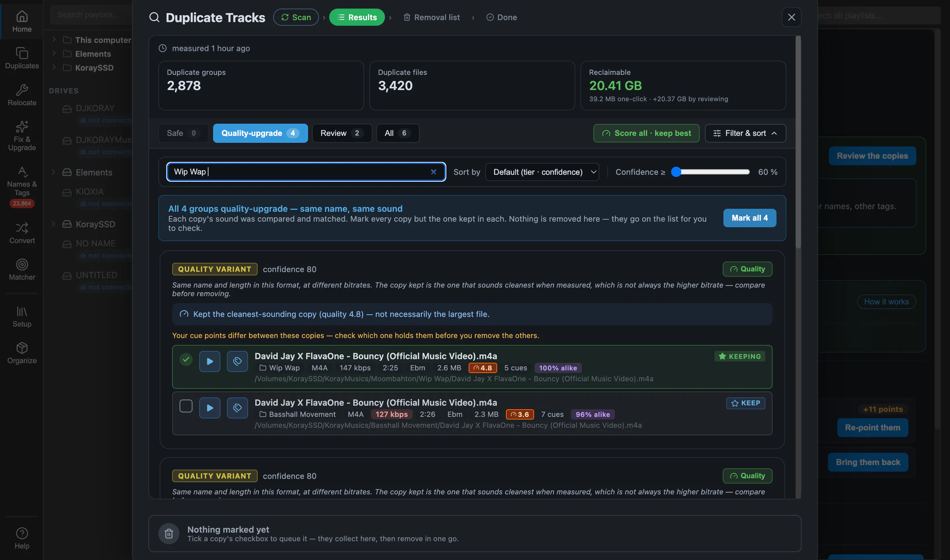950x560 pixels.
Task: Clear the Wip Wap search text
Action: [x=433, y=172]
